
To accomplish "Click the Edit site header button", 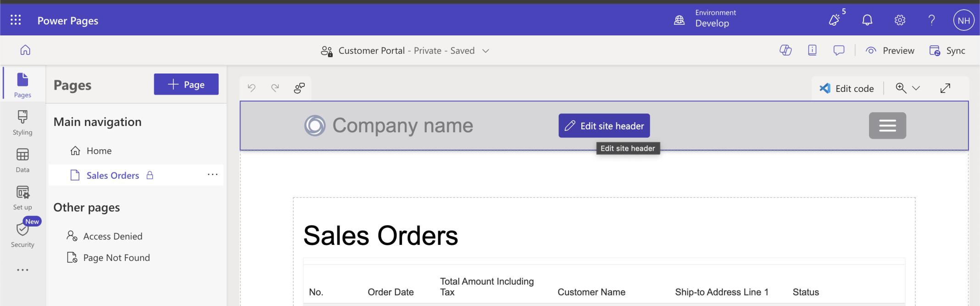I will tap(604, 125).
